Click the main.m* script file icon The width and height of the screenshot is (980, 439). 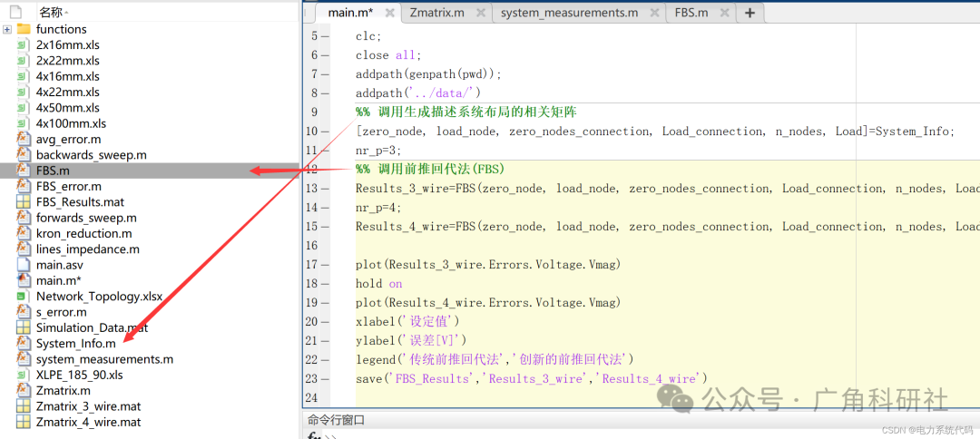click(23, 280)
